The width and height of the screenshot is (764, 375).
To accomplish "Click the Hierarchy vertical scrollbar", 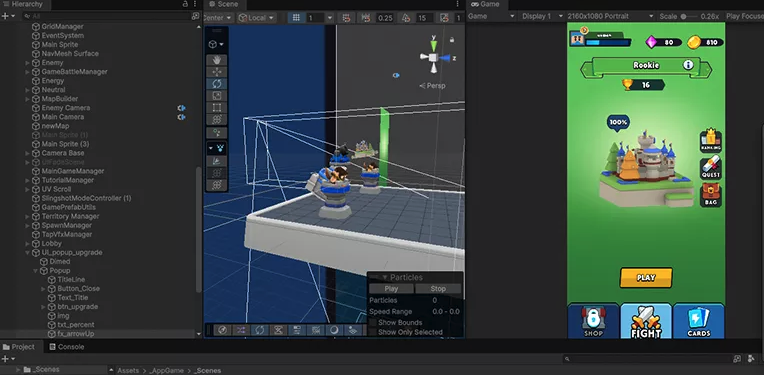I will point(198,229).
